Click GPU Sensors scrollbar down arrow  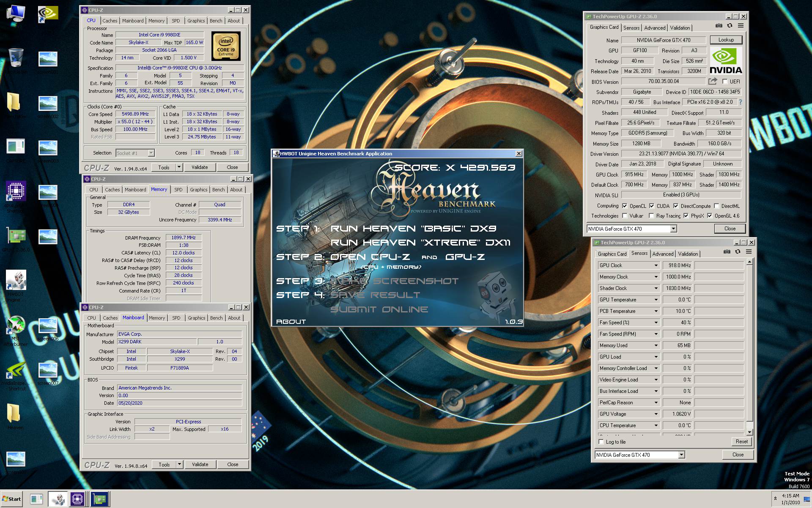click(x=749, y=432)
